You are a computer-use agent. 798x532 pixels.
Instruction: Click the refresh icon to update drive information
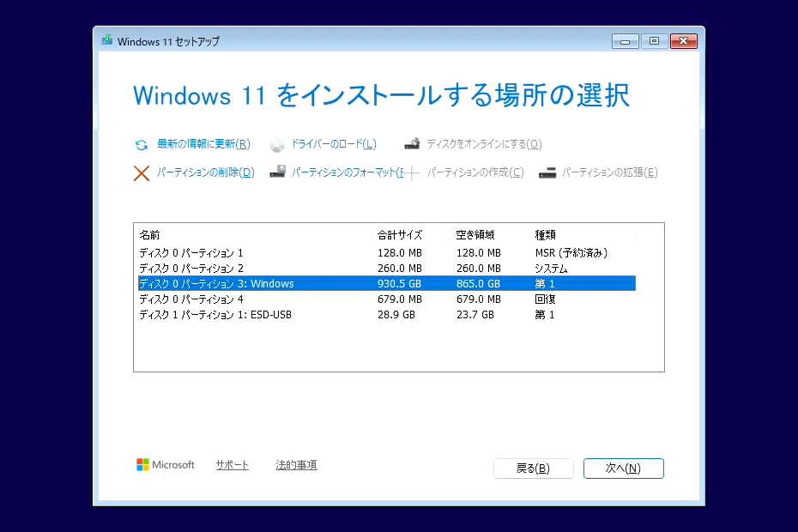[x=140, y=144]
